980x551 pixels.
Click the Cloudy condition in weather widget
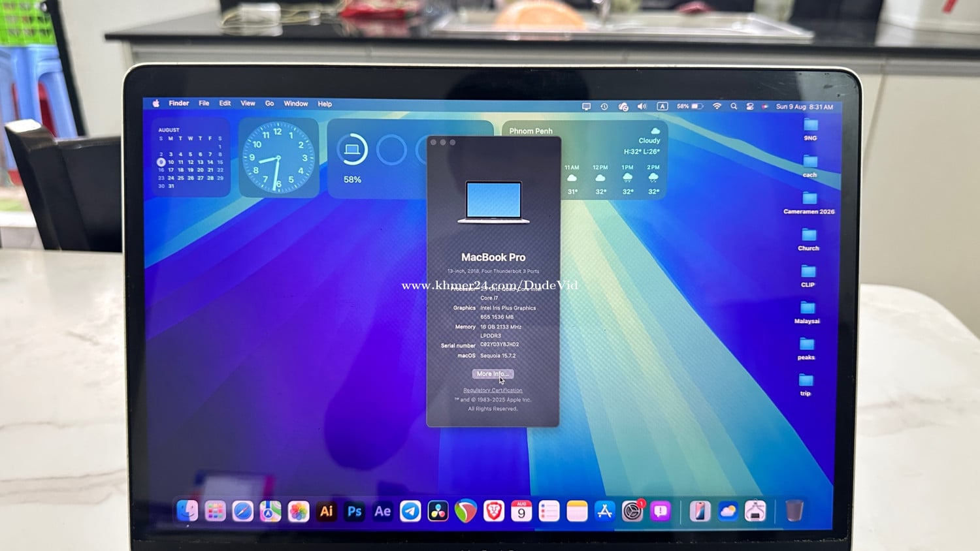[649, 140]
